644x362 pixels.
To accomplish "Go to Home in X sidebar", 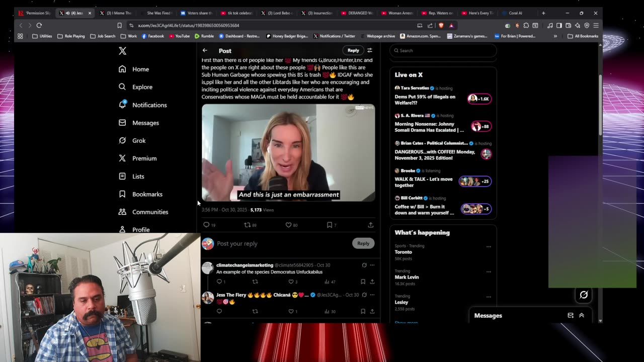I will tap(134, 69).
